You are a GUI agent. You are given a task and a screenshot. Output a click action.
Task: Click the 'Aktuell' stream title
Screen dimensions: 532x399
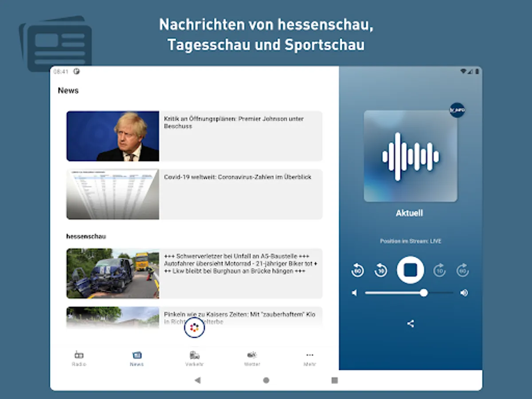pos(409,213)
